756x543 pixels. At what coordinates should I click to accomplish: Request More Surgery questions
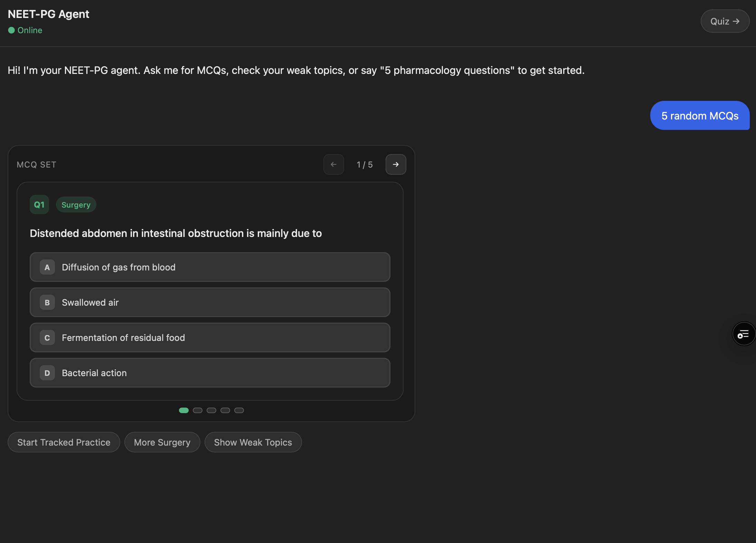[162, 442]
